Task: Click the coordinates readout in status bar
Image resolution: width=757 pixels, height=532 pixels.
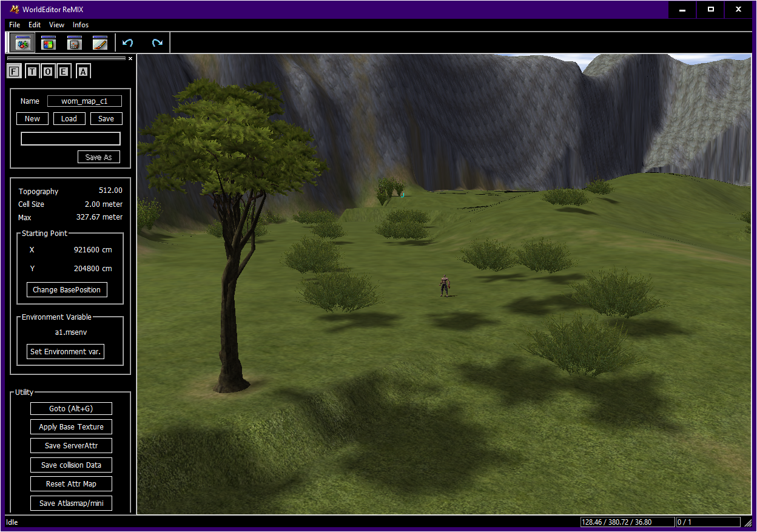Action: 627,522
